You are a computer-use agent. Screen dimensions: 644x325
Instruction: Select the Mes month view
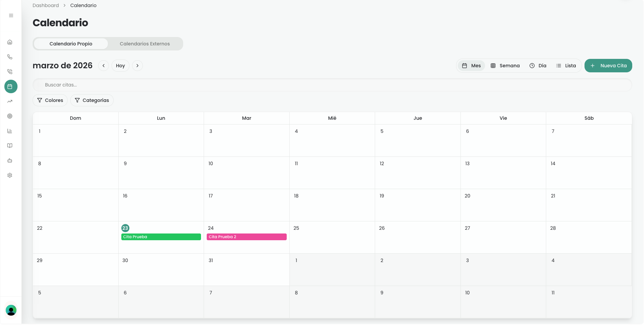(471, 66)
